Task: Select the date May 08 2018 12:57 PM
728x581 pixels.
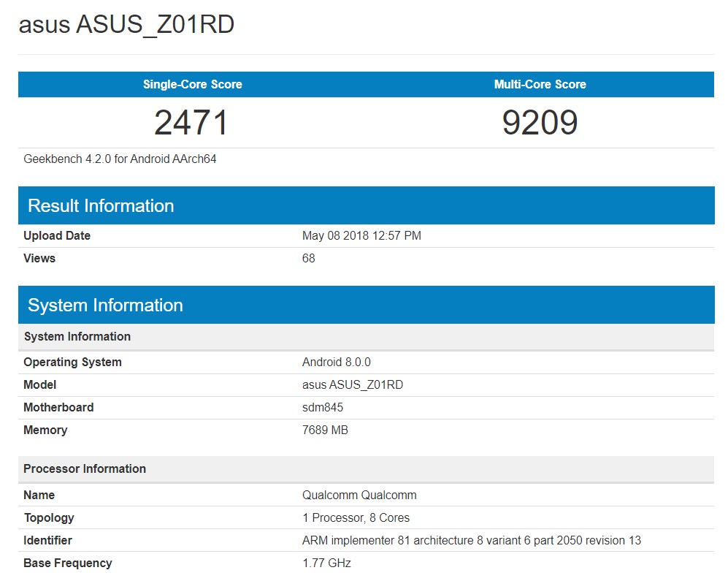Action: pyautogui.click(x=361, y=235)
